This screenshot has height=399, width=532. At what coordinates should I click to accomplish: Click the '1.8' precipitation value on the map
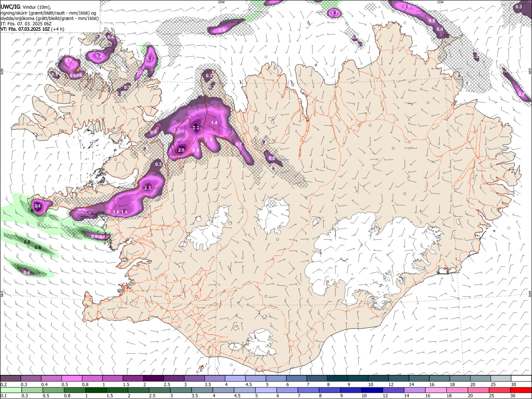(x=124, y=212)
